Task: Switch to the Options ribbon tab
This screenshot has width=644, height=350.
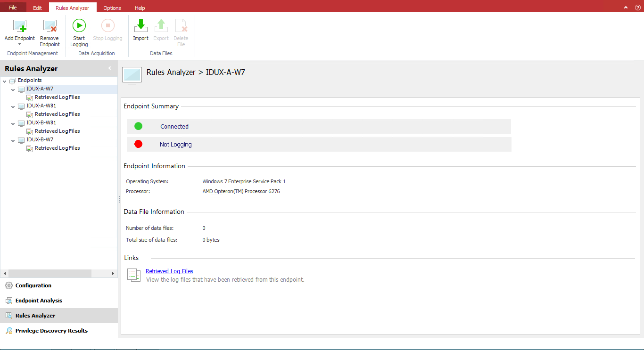Action: tap(112, 8)
